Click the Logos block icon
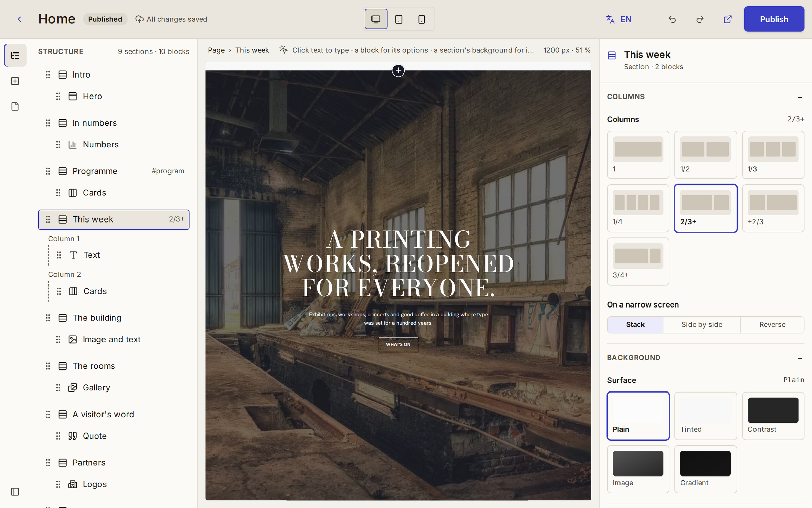The width and height of the screenshot is (812, 508). pos(73,484)
